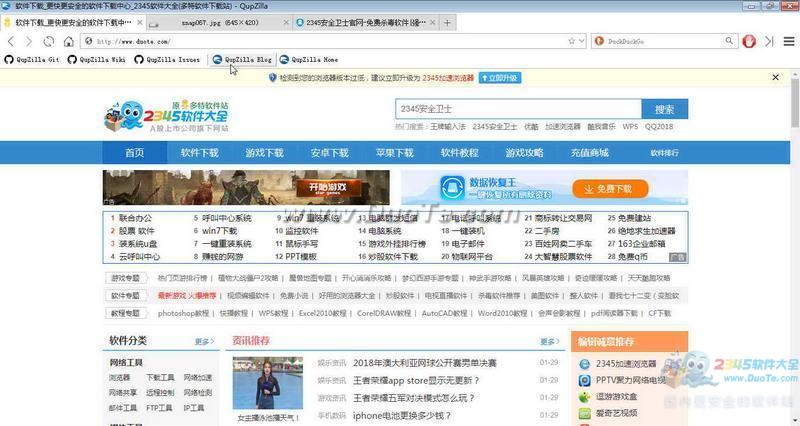Open iphone电池更换多少钱 article
Screen dimensions: 800x426
(x=402, y=416)
